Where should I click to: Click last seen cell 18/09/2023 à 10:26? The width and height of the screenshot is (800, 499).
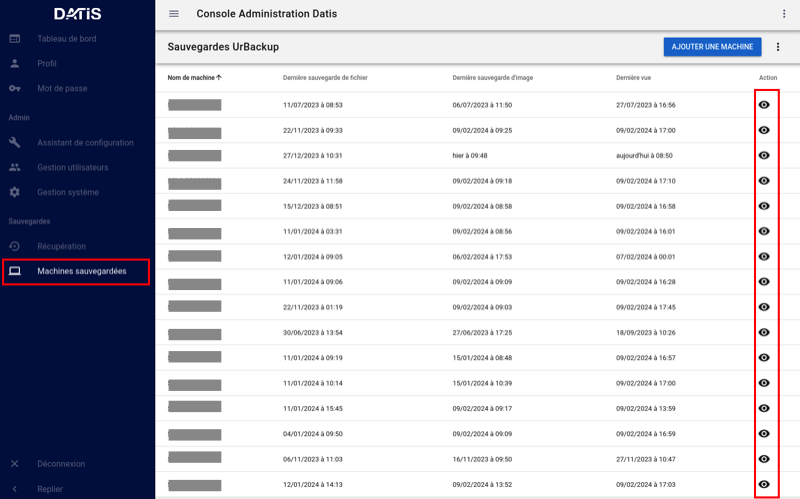[645, 333]
